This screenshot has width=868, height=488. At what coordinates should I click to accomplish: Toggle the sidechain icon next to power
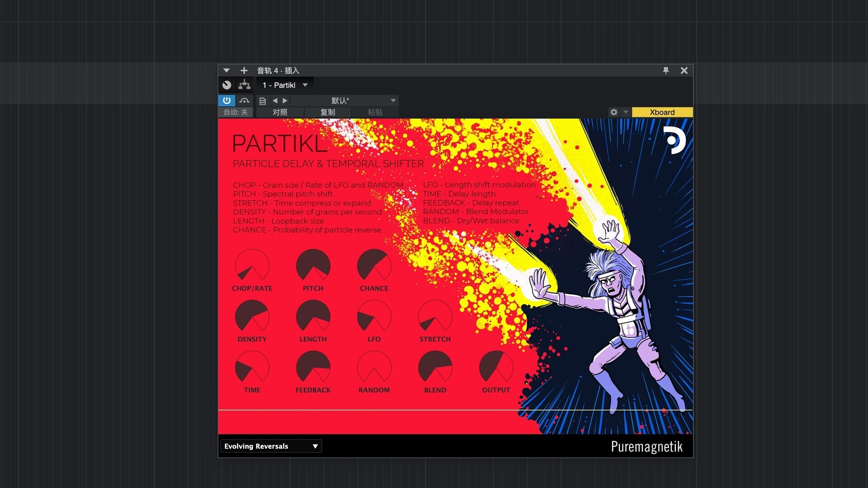(245, 100)
